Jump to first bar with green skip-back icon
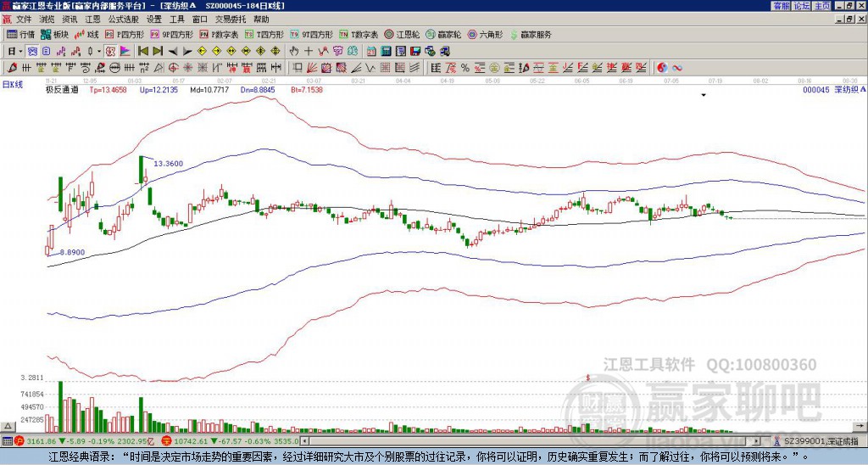This screenshot has width=868, height=465. [x=142, y=52]
